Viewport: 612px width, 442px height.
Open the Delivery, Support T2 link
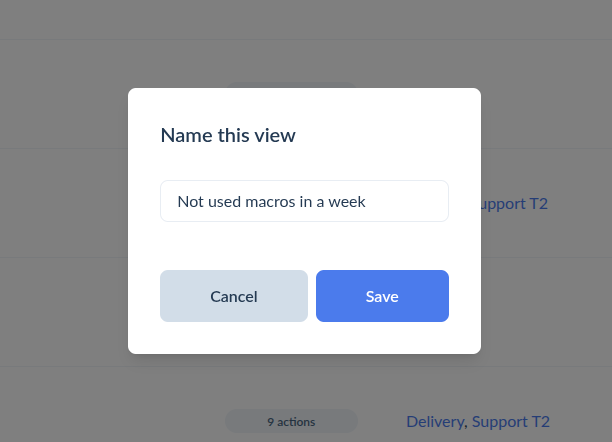coord(478,422)
